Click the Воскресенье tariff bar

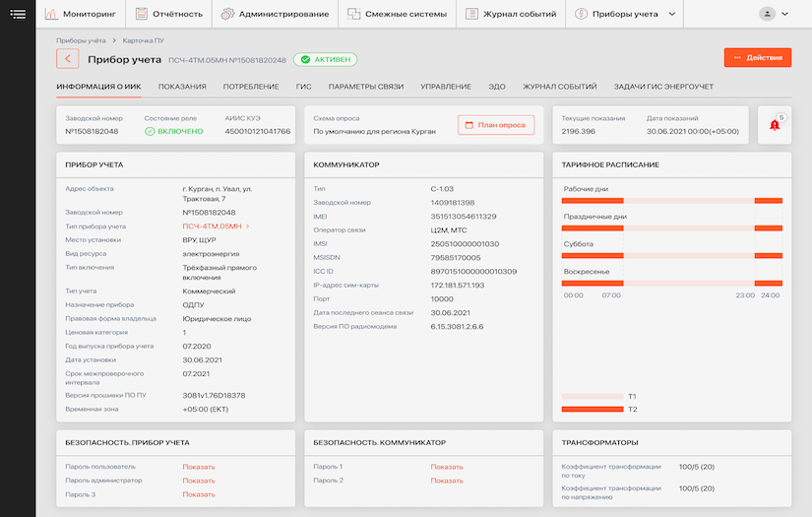click(671, 283)
